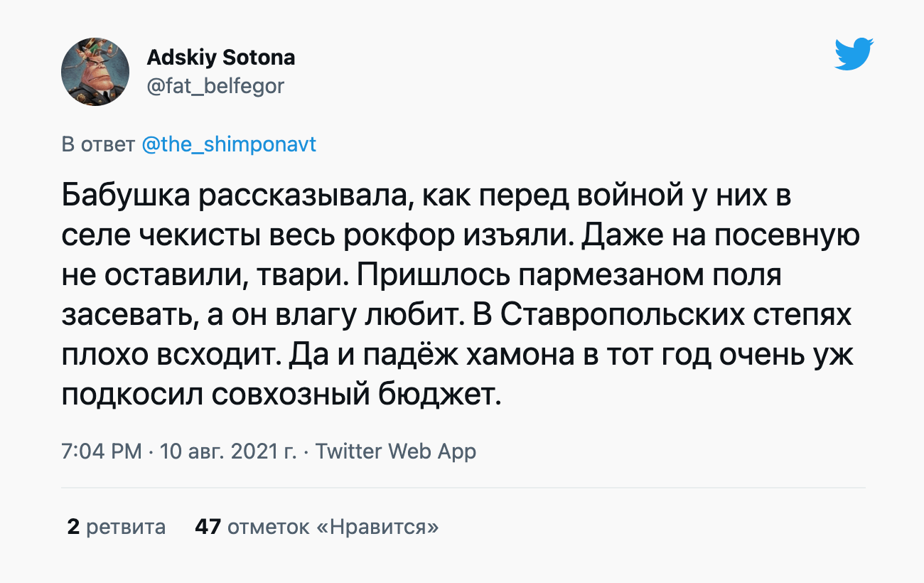
Task: Follow the @the_shimponavt mention link
Action: point(229,144)
